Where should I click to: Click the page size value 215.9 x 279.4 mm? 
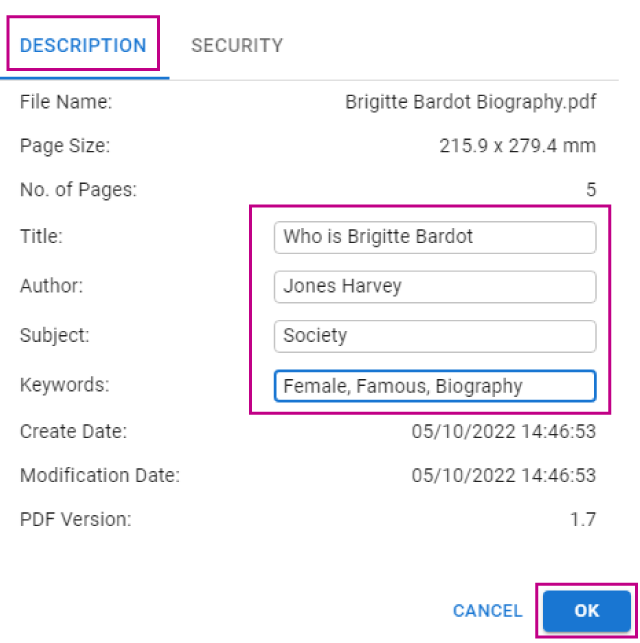coord(517,146)
